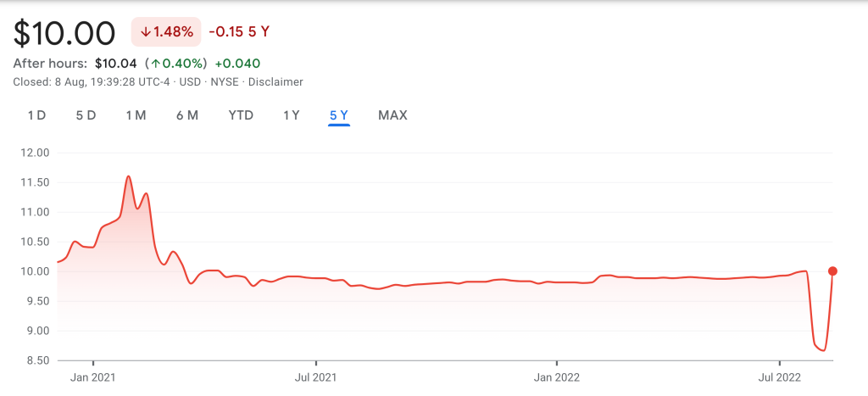Viewport: 868px width, 396px height.
Task: Click the red 1.48% change badge
Action: pos(166,32)
